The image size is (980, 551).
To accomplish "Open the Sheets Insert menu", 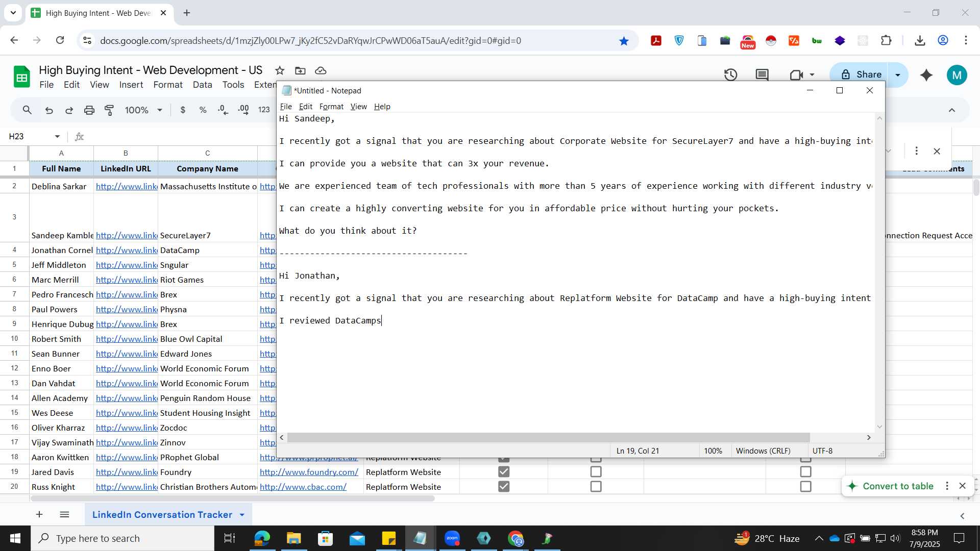I will point(131,85).
